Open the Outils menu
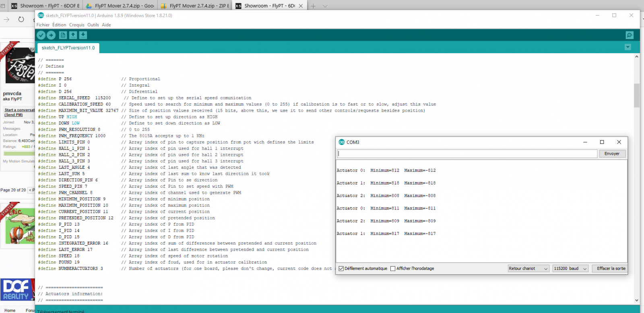The width and height of the screenshot is (644, 313). tap(93, 25)
